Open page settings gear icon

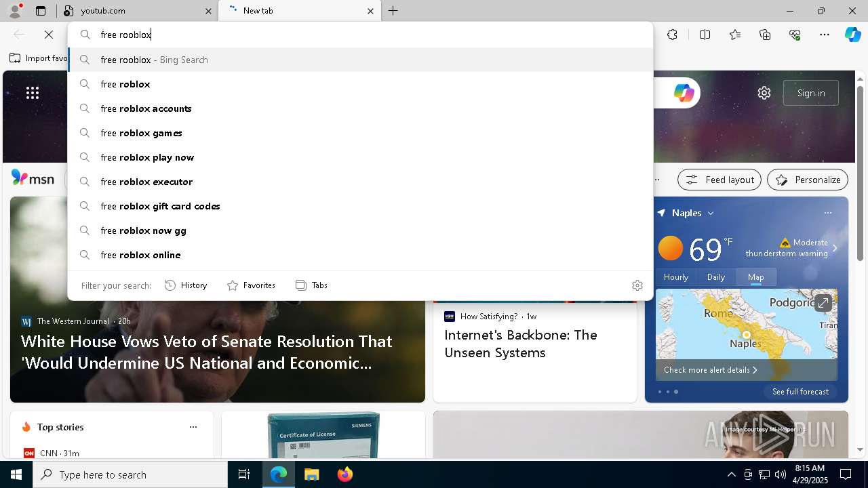click(x=764, y=93)
